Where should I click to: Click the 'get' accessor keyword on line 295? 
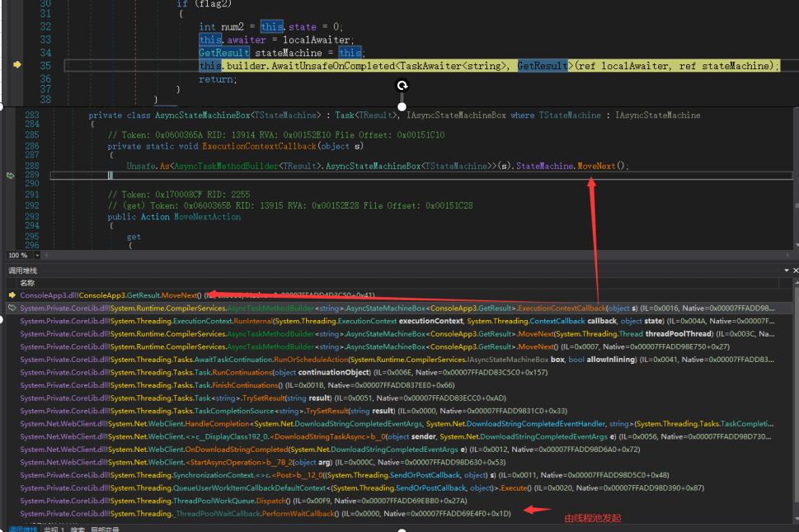click(134, 237)
